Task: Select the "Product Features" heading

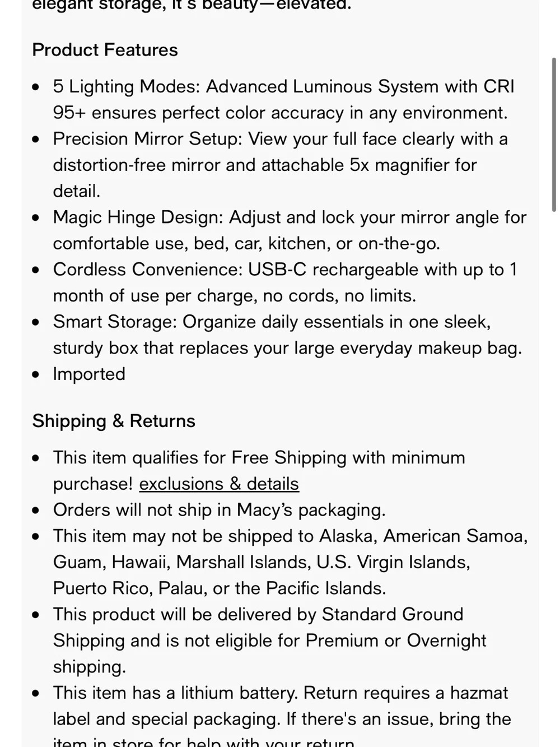Action: click(105, 50)
